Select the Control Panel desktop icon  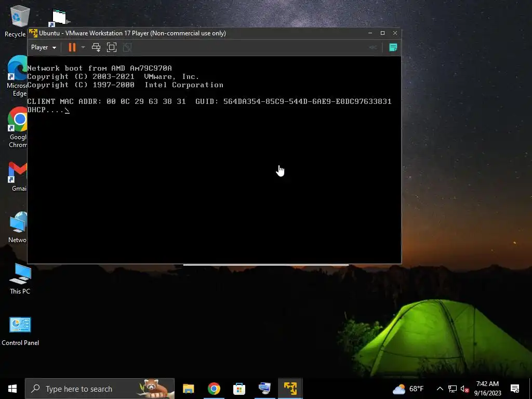tap(20, 331)
